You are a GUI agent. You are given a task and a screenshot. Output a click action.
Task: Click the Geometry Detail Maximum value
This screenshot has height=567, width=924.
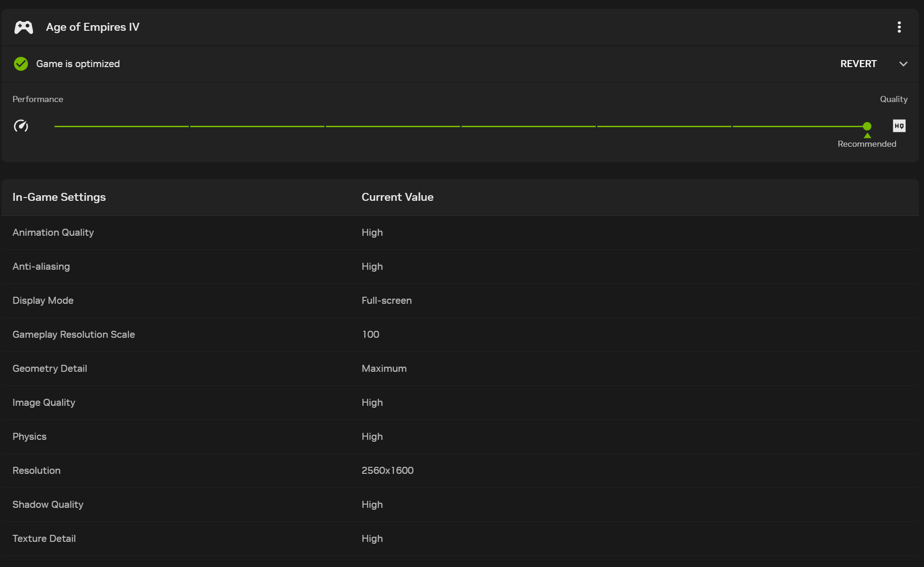coord(384,369)
